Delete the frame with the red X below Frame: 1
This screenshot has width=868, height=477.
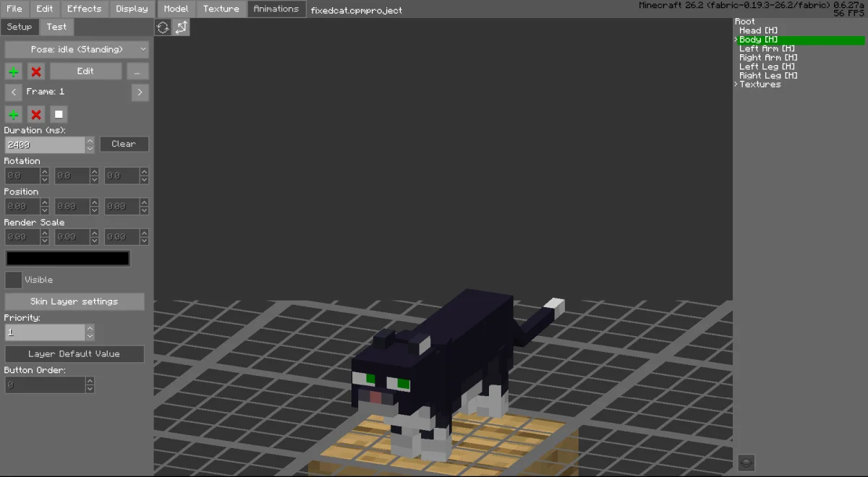pyautogui.click(x=36, y=115)
